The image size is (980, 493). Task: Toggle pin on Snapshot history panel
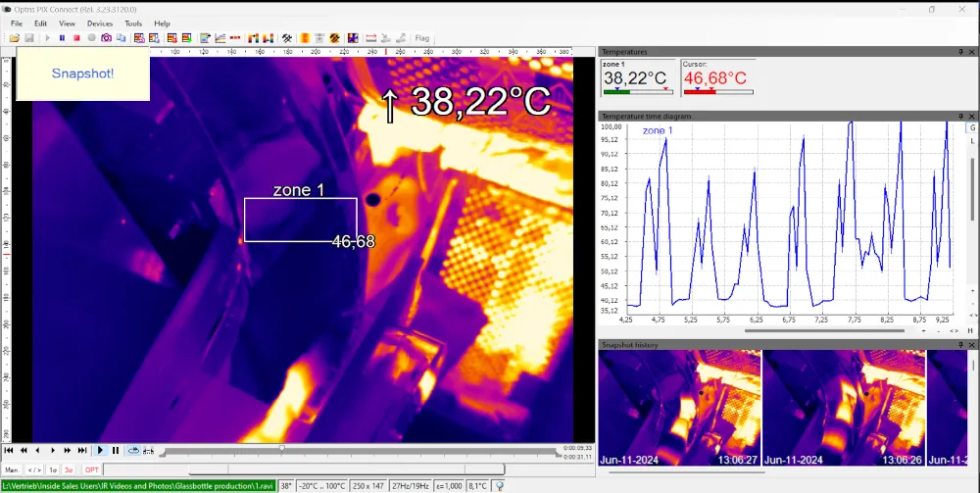pos(960,345)
